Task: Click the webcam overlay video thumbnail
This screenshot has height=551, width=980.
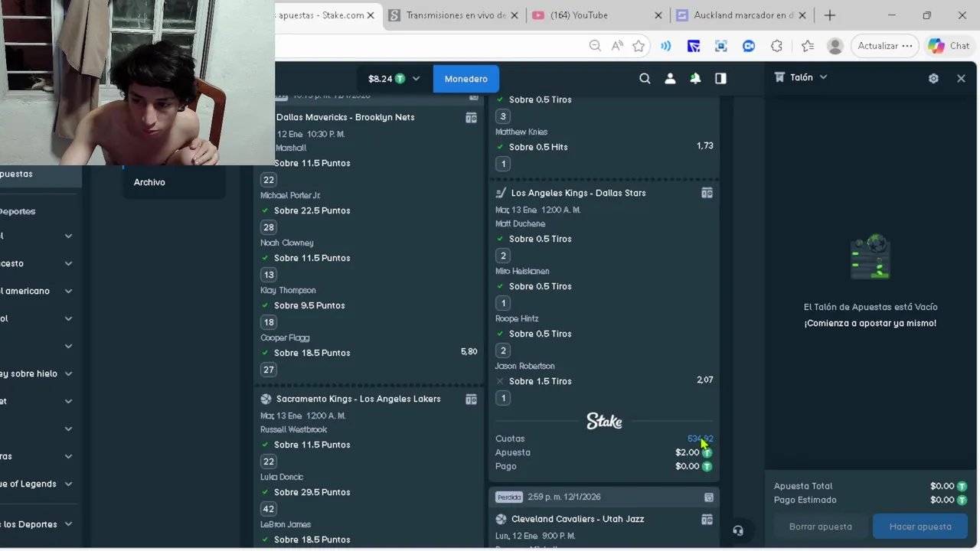Action: point(137,82)
